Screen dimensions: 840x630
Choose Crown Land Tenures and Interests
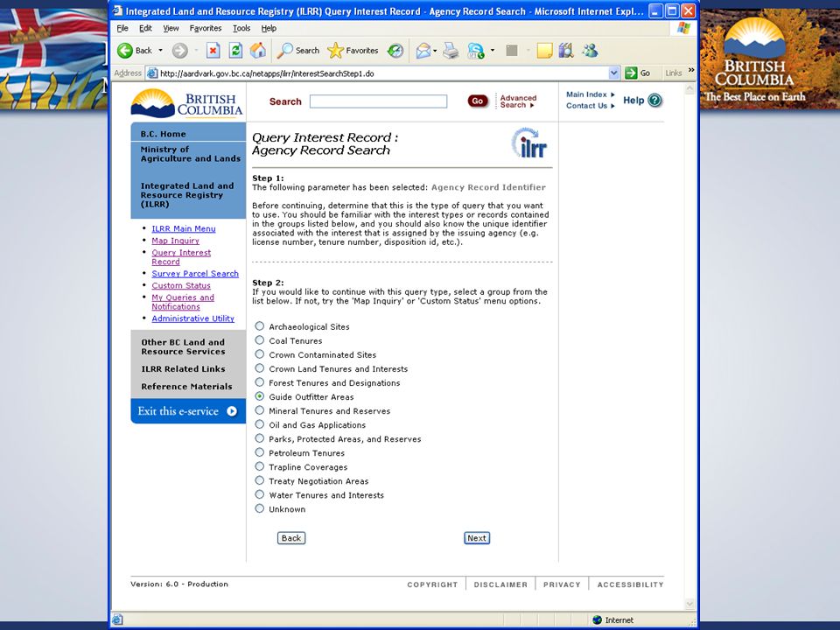coord(259,368)
